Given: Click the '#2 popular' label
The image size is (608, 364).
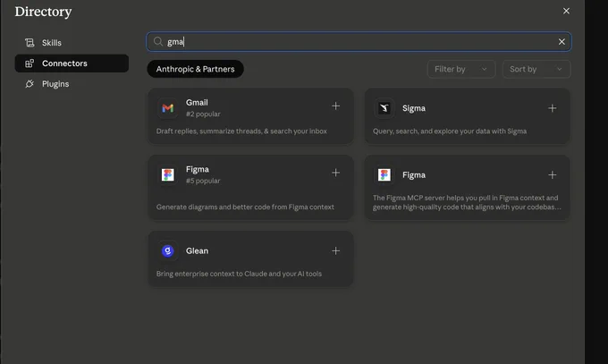Looking at the screenshot, I should coord(203,114).
